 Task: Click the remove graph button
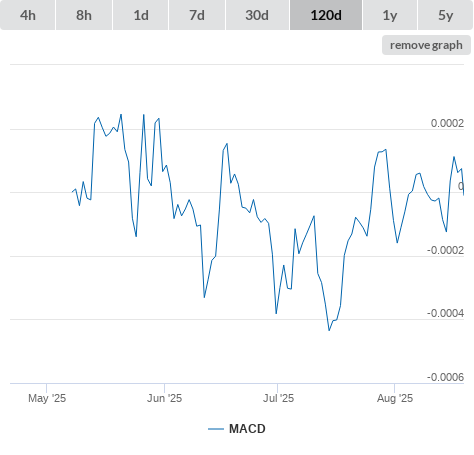coord(426,45)
